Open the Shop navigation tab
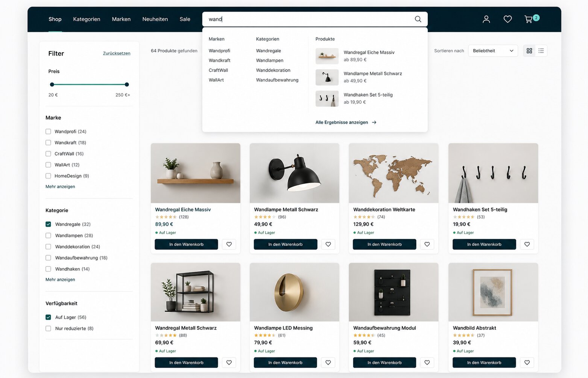588x378 pixels. pyautogui.click(x=55, y=19)
